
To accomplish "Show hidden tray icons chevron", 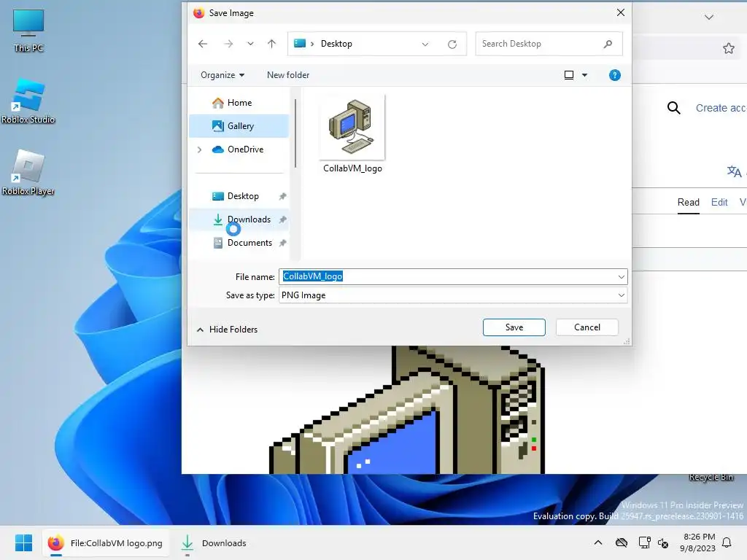I will pos(598,542).
